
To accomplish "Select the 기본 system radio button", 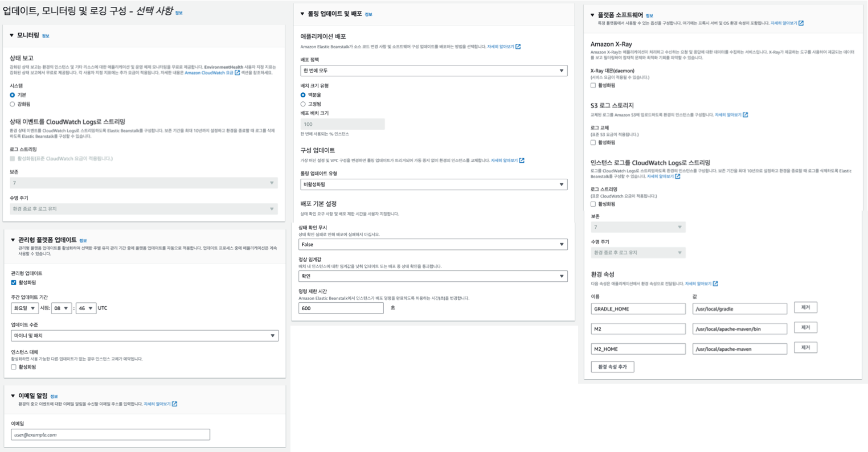I will click(13, 95).
